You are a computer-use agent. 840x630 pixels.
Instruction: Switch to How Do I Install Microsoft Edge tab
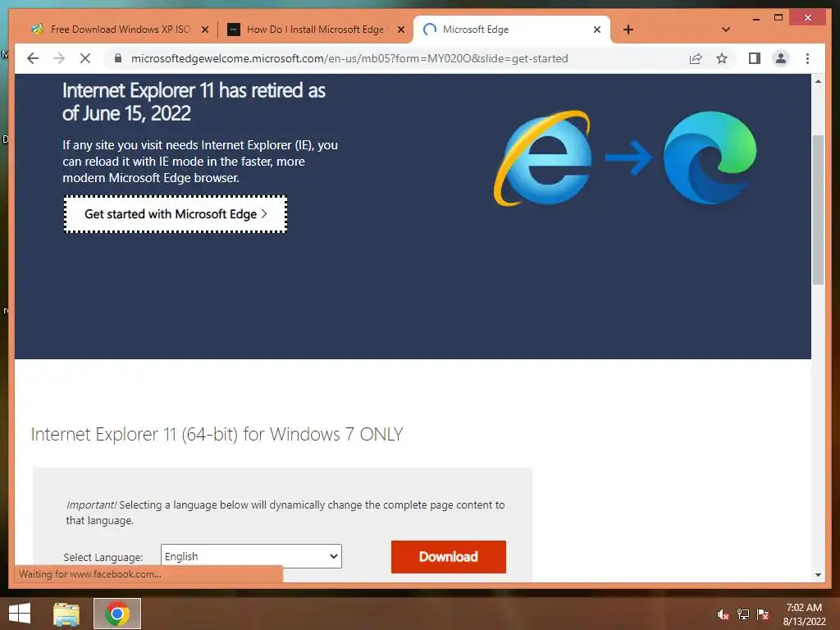point(315,30)
